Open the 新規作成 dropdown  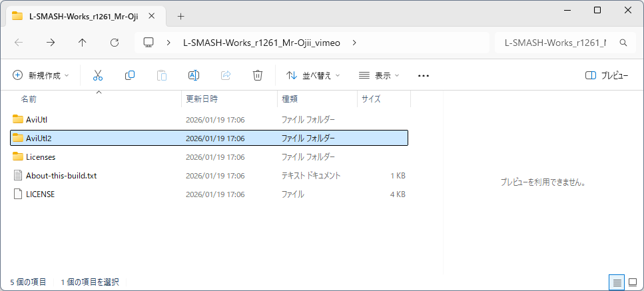(41, 75)
